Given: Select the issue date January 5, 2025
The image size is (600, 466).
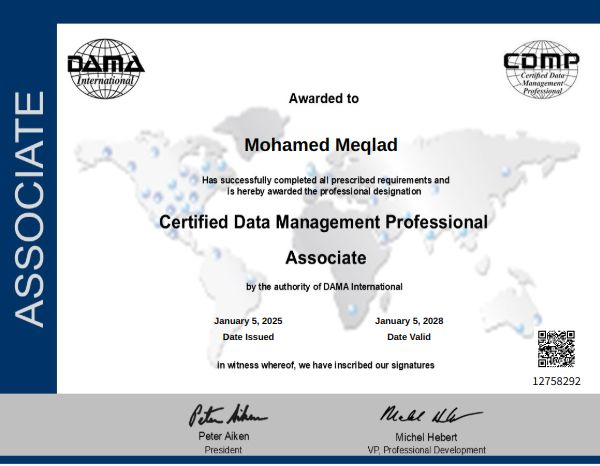Looking at the screenshot, I should (248, 321).
